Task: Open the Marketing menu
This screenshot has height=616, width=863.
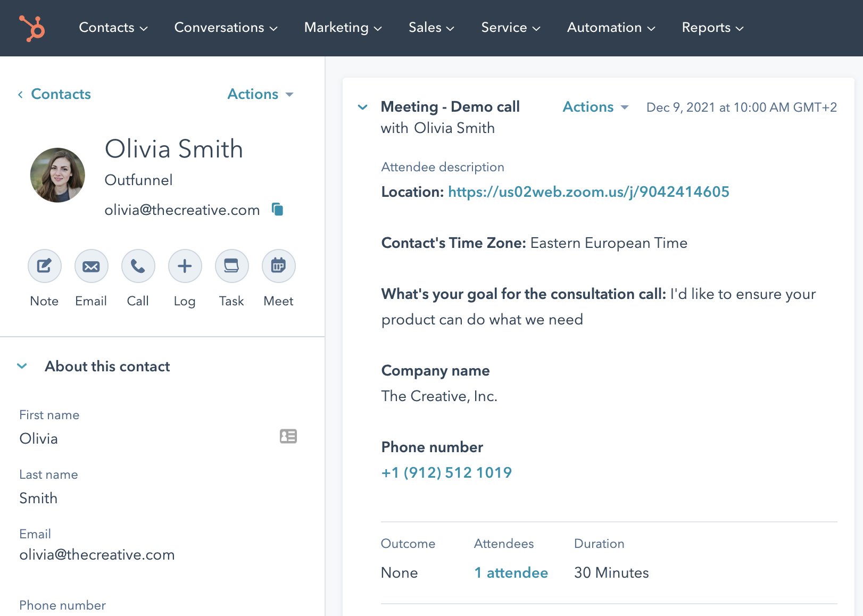Action: click(343, 28)
